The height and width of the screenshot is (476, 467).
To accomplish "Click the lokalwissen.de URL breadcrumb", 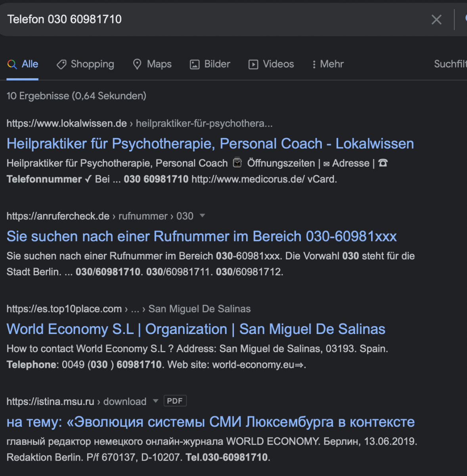I will coord(140,124).
